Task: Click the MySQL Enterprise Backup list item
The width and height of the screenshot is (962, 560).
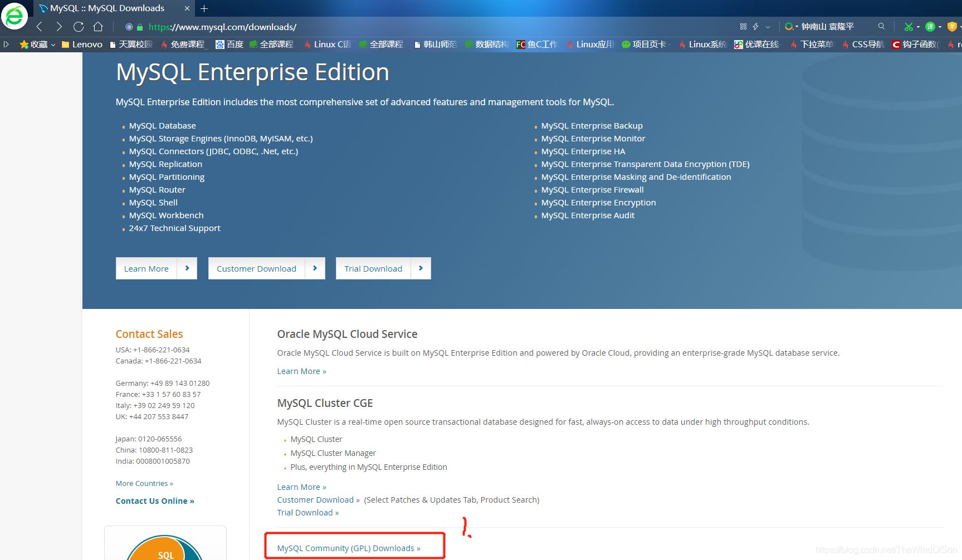Action: click(x=592, y=126)
